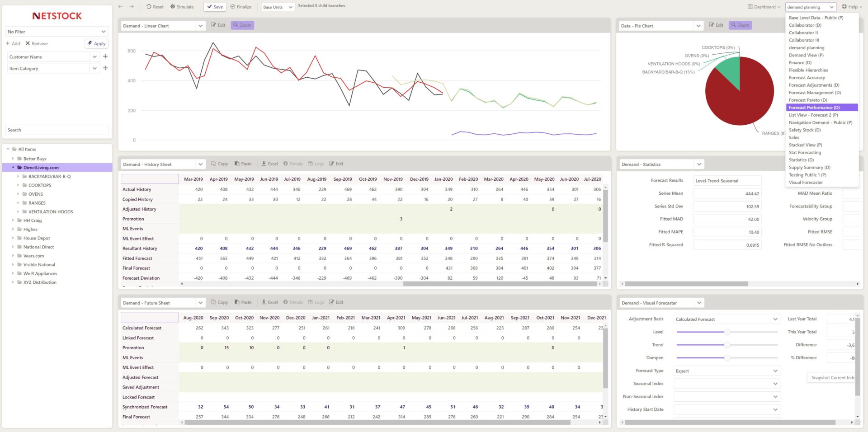
Task: Export Future Sheet to Excel
Action: pyautogui.click(x=269, y=303)
